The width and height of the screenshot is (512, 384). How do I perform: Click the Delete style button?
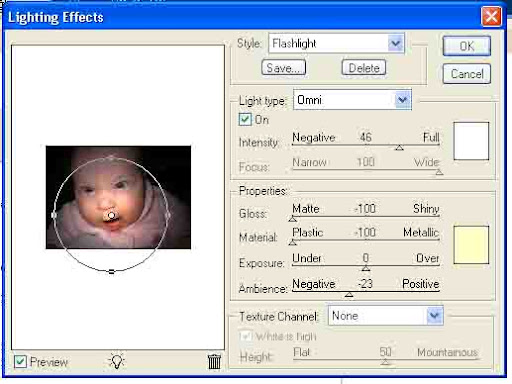[x=364, y=68]
